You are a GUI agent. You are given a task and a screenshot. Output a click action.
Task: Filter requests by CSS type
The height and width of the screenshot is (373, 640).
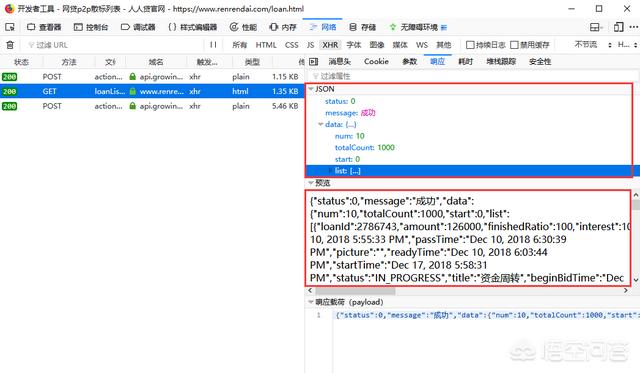291,45
